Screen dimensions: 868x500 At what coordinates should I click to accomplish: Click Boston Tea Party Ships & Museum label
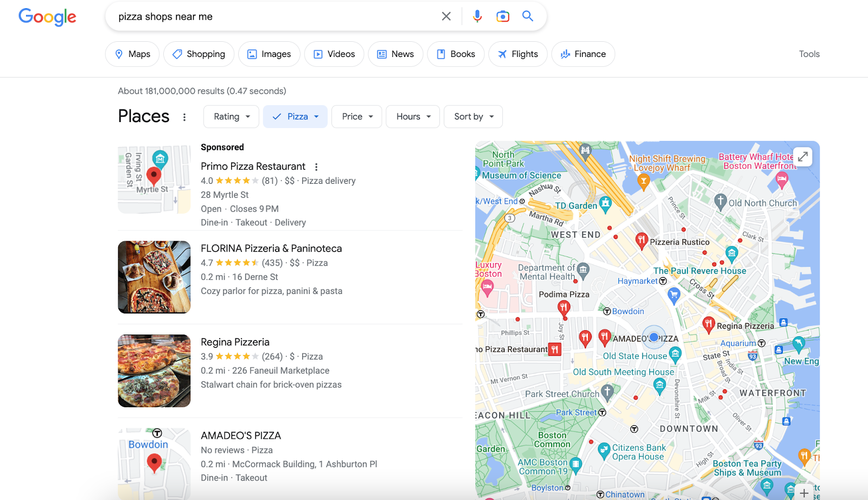pos(747,468)
